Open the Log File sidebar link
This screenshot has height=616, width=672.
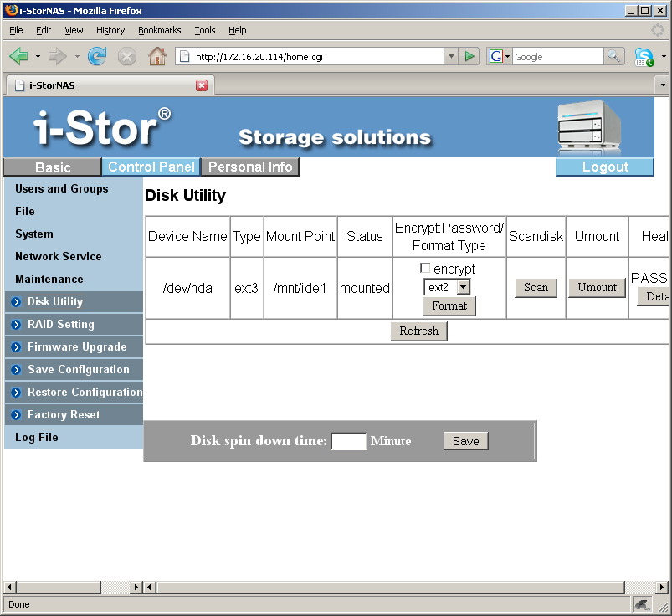[37, 437]
